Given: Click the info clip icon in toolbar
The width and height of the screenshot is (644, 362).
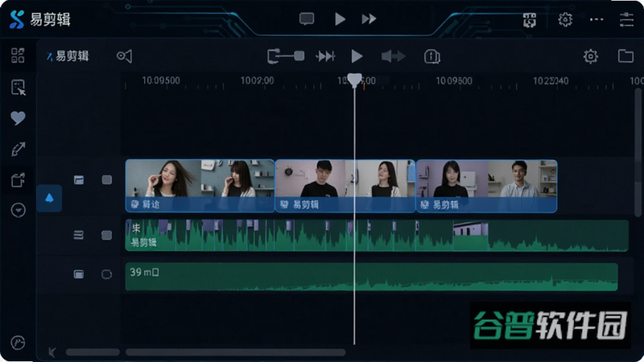Looking at the screenshot, I should tap(432, 56).
